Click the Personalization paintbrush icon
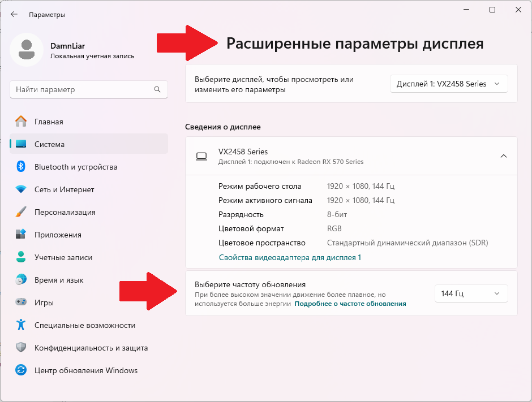 (x=21, y=212)
